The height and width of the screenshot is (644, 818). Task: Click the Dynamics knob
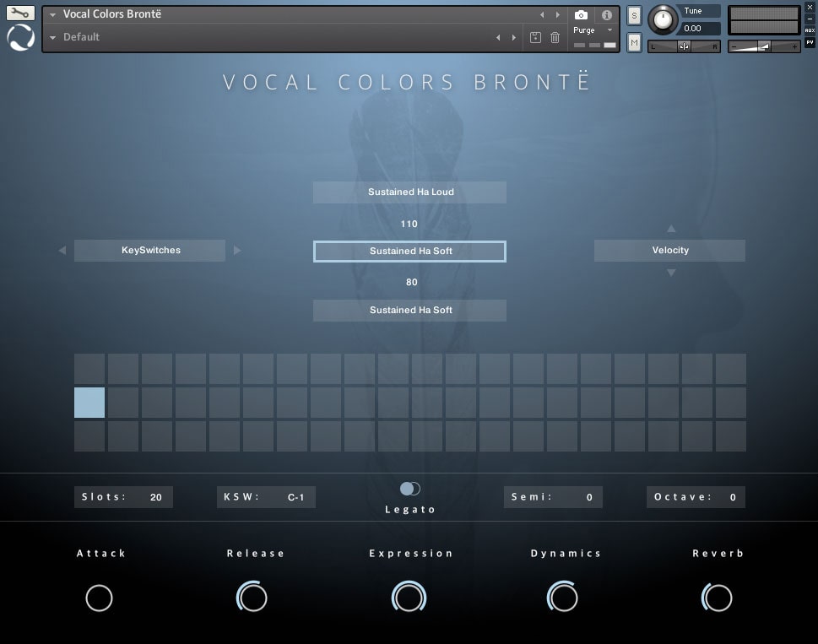coord(562,597)
